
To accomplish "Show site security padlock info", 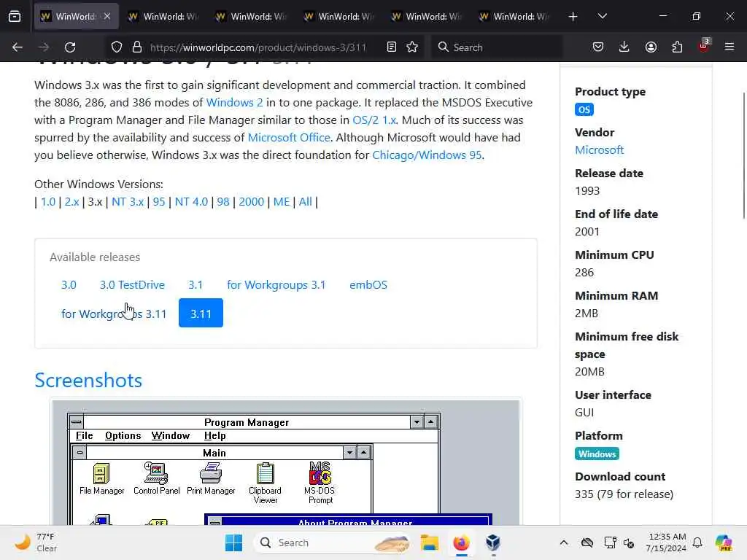I will [137, 47].
